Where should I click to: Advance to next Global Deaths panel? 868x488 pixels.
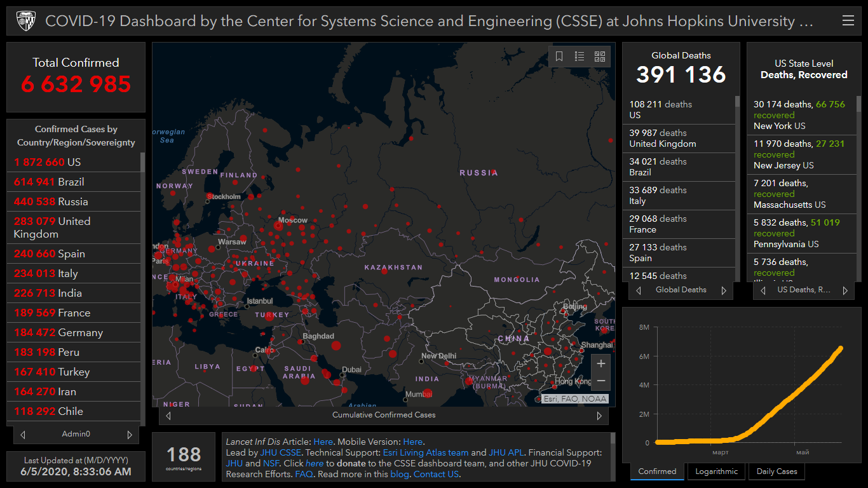click(x=723, y=290)
